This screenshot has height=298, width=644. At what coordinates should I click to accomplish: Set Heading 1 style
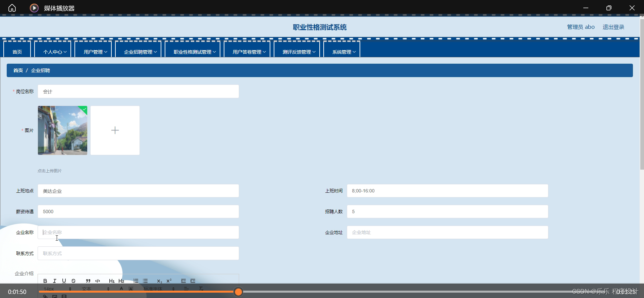click(x=112, y=281)
